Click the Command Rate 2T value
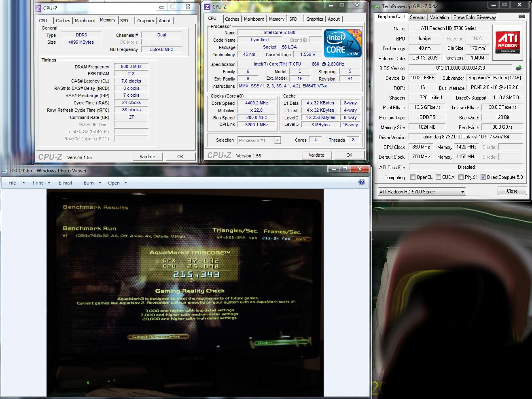This screenshot has height=399, width=532. click(131, 117)
